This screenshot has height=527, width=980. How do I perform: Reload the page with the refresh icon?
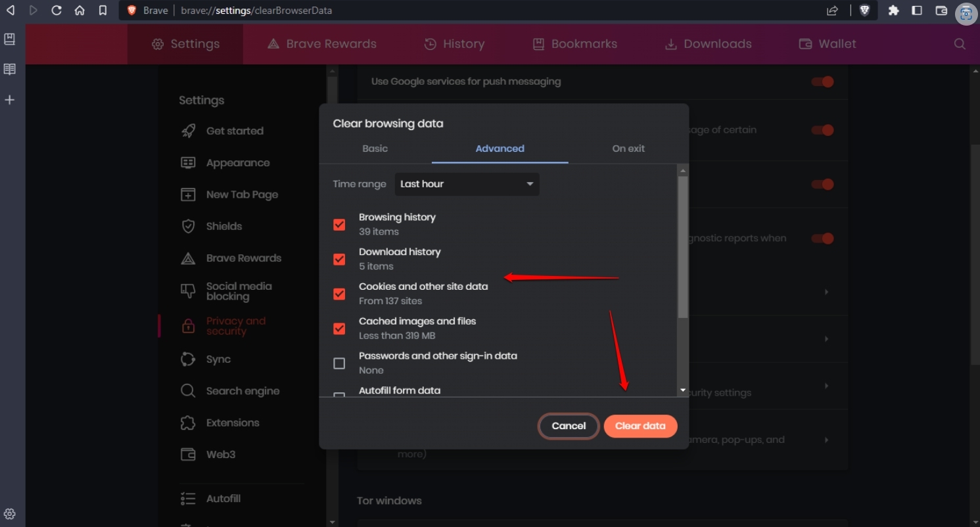pos(57,11)
